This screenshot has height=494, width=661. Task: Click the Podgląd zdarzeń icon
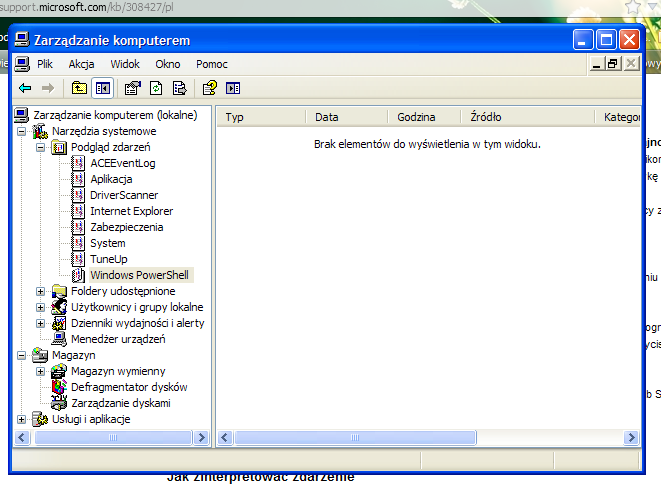point(59,148)
